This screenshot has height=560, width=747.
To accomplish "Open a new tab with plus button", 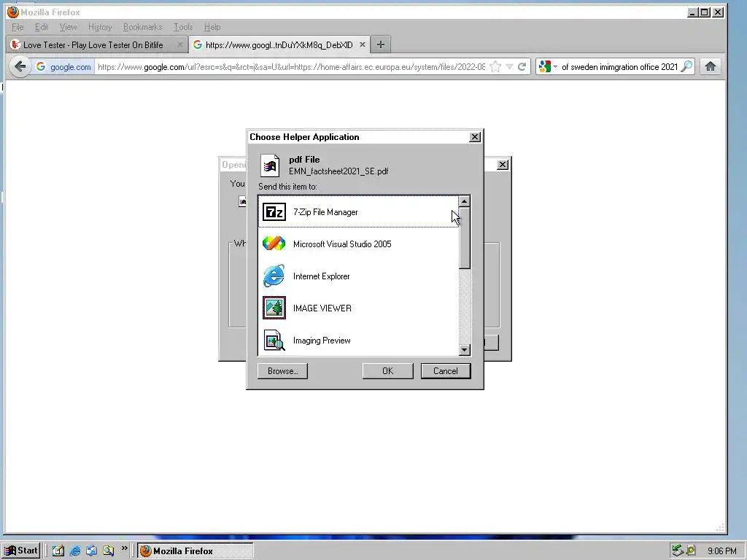I will [x=380, y=44].
